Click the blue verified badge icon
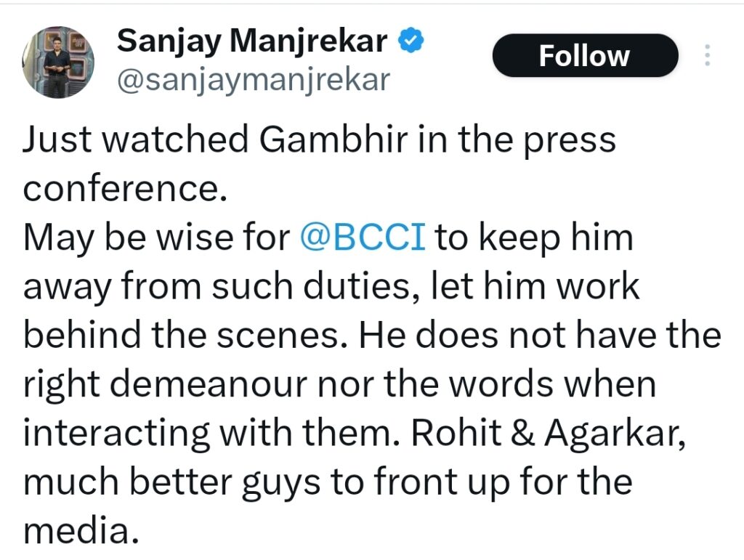This screenshot has height=560, width=744. click(x=411, y=41)
